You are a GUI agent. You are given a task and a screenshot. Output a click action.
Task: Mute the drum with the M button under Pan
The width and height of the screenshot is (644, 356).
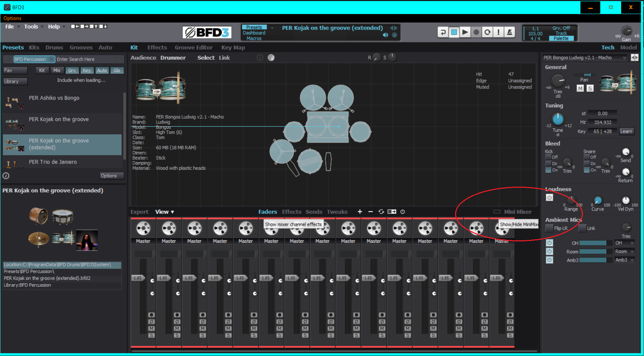pyautogui.click(x=580, y=88)
